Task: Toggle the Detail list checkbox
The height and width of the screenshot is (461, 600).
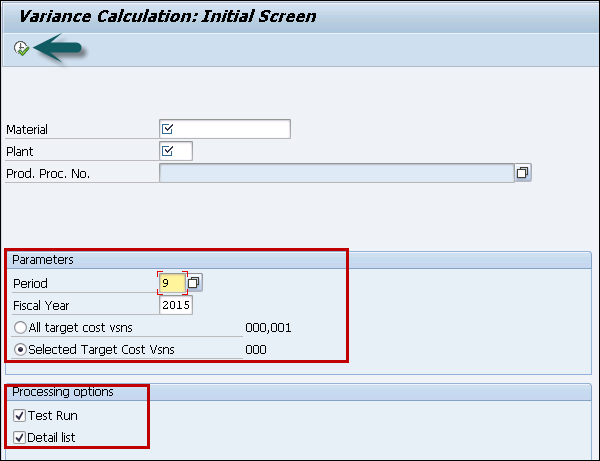Action: [x=18, y=437]
